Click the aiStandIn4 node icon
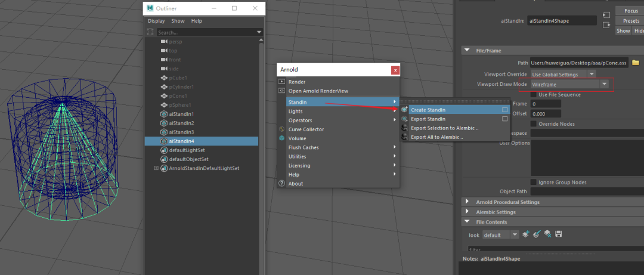Screen dimensions: 644x275 [x=164, y=141]
